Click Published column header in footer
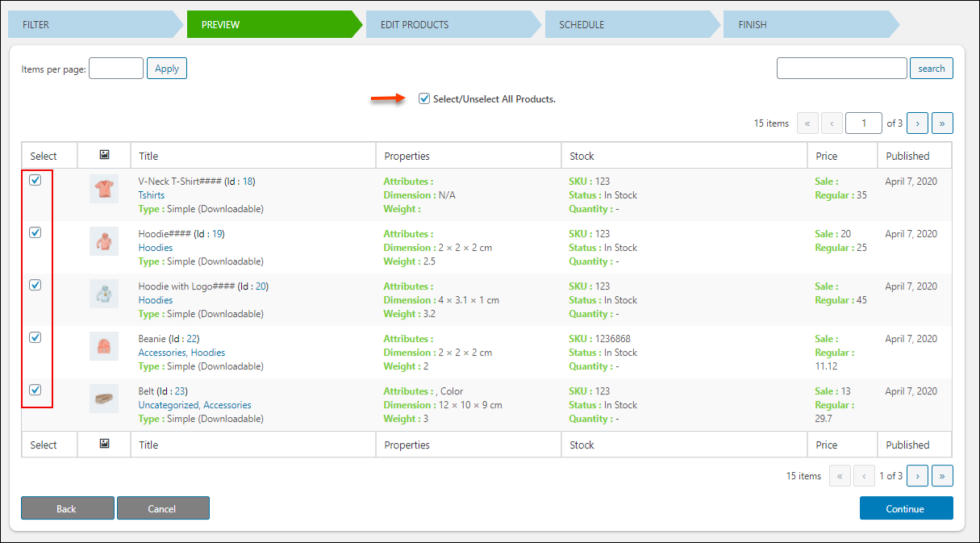The height and width of the screenshot is (543, 980). tap(908, 445)
